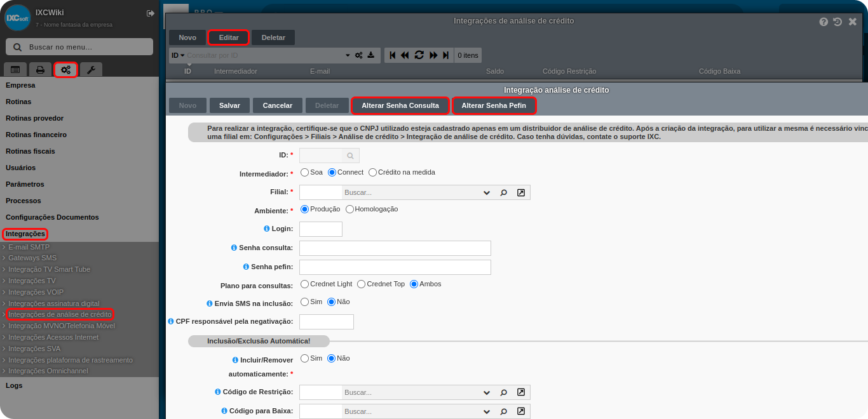The image size is (868, 419).
Task: Click the download icon in search bar
Action: (x=370, y=55)
